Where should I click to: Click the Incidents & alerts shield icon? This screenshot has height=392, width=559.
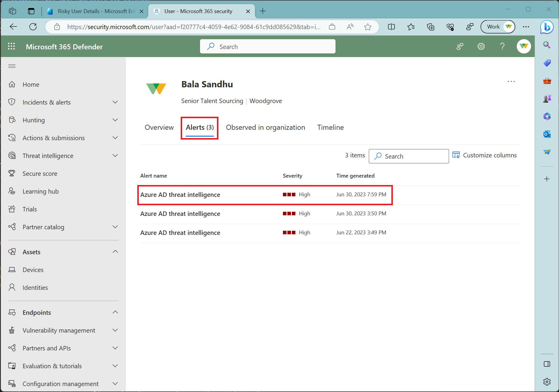point(12,102)
